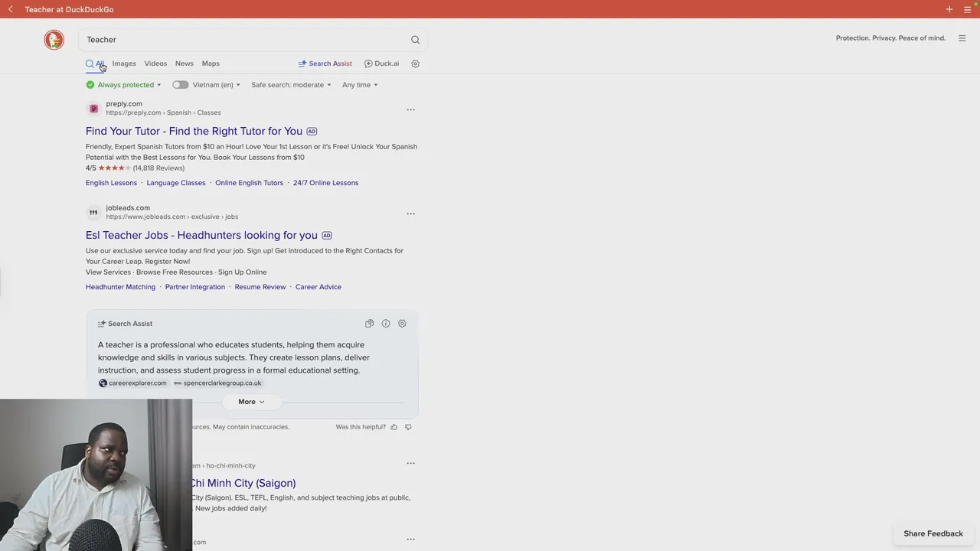
Task: Open Partner Integration sitelink
Action: (195, 287)
